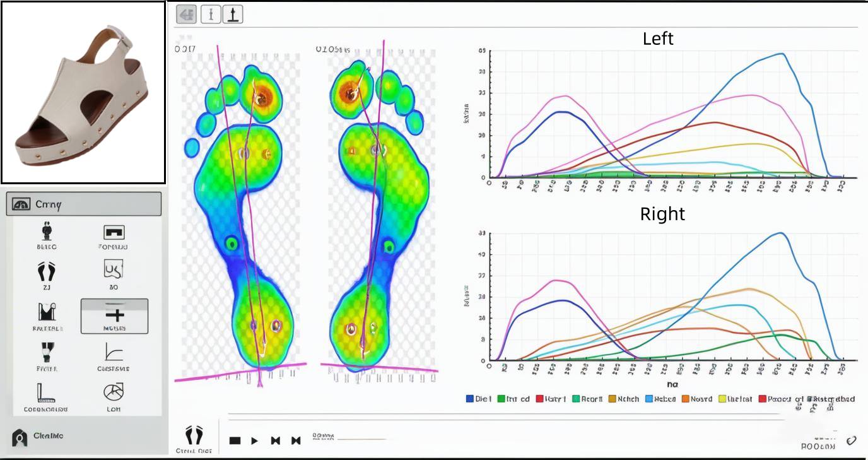
Task: Click the back arrow toolbar button
Action: click(x=186, y=14)
